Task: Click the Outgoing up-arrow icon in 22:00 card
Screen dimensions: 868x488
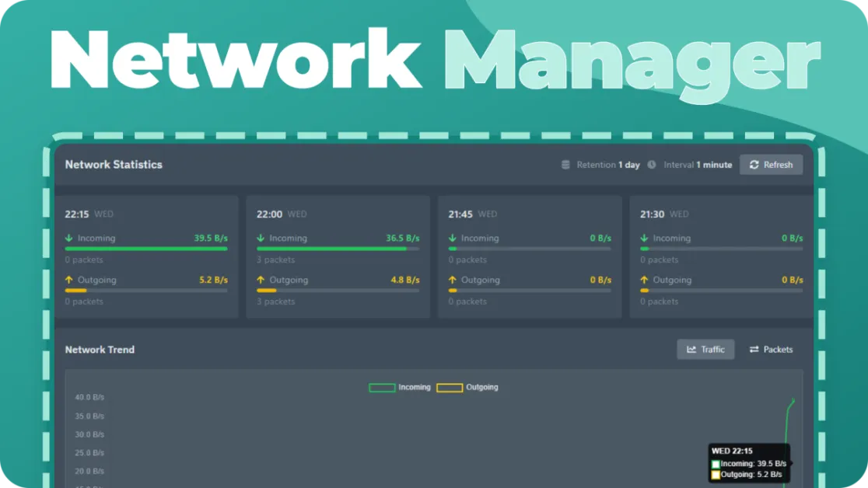Action: [x=261, y=280]
